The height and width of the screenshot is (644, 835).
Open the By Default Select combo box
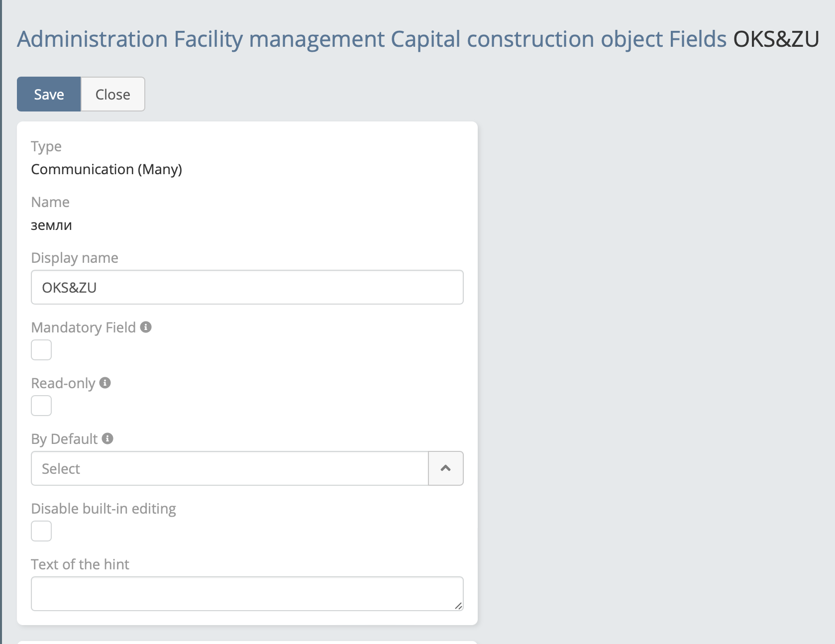229,468
